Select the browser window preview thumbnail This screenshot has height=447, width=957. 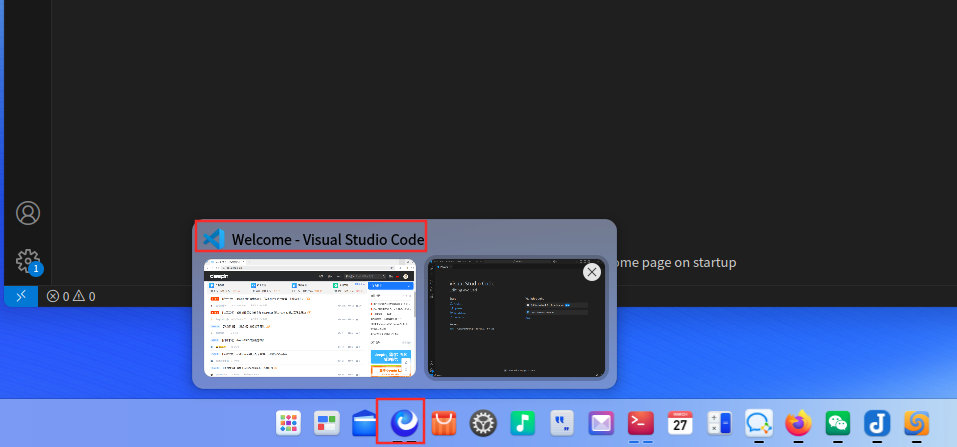point(309,318)
